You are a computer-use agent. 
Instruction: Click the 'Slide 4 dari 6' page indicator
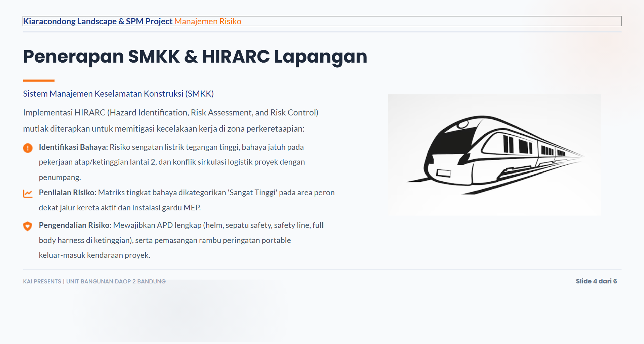[x=596, y=281]
